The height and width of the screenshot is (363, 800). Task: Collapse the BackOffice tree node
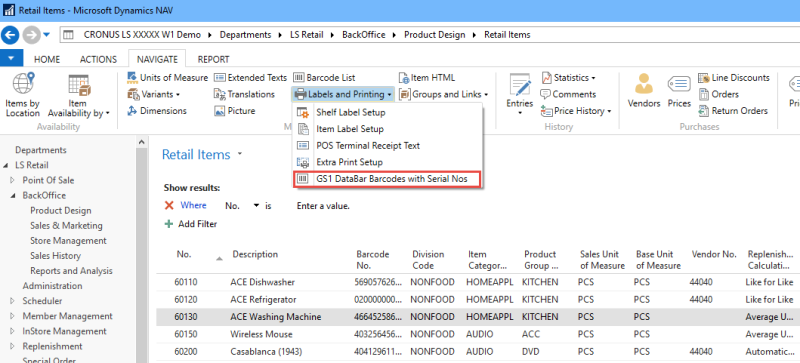13,196
